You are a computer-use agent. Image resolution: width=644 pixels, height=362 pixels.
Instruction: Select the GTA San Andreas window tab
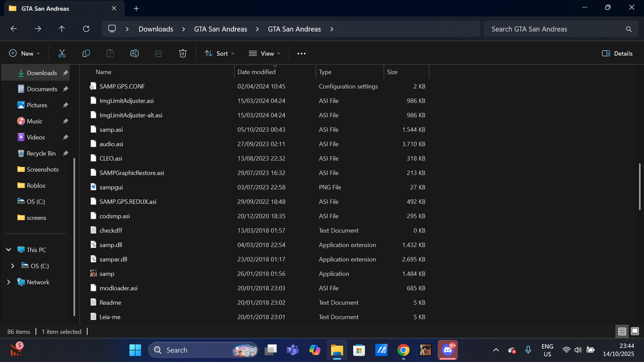[63, 9]
